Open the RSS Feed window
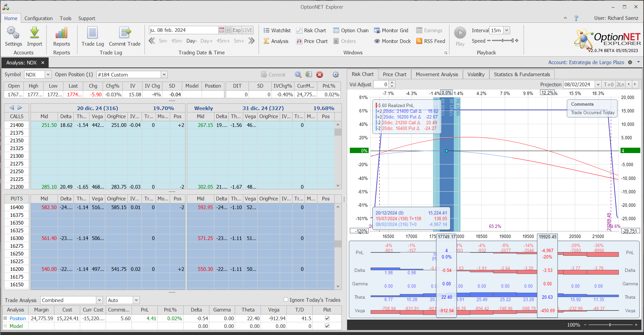 (431, 41)
